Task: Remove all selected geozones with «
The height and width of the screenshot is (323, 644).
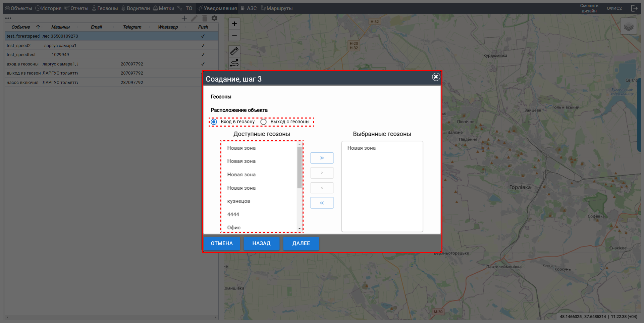Action: coord(322,203)
